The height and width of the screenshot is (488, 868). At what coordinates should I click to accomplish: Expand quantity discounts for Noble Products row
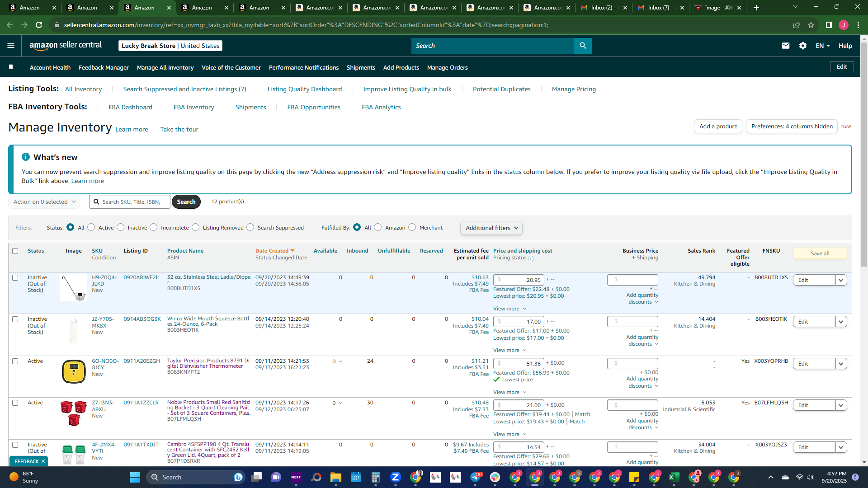(642, 424)
